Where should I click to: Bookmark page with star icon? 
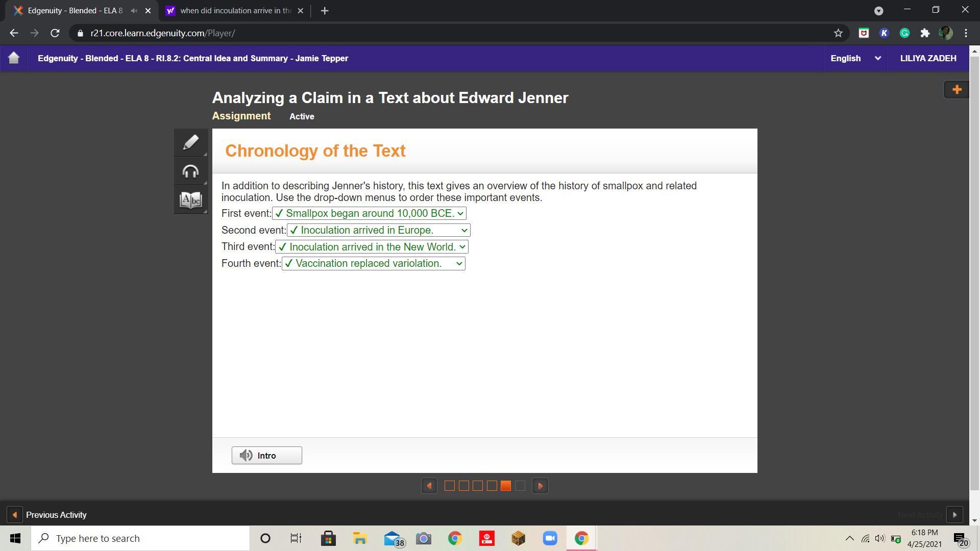(x=838, y=33)
